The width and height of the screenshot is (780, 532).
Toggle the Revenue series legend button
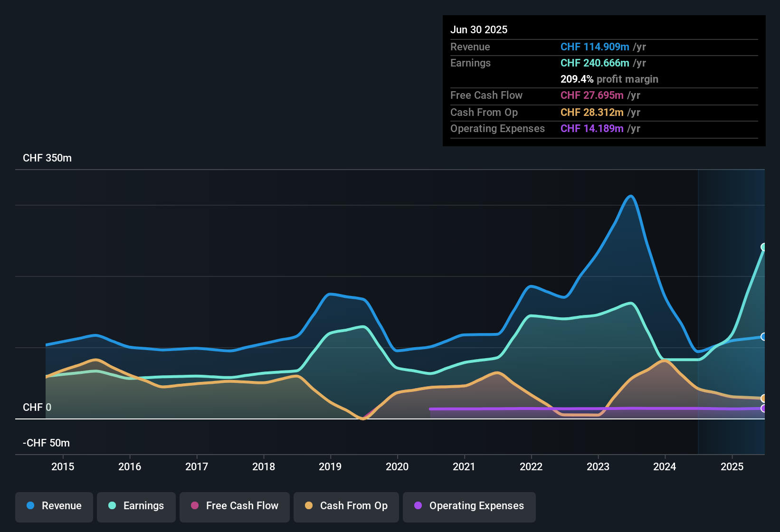click(54, 506)
